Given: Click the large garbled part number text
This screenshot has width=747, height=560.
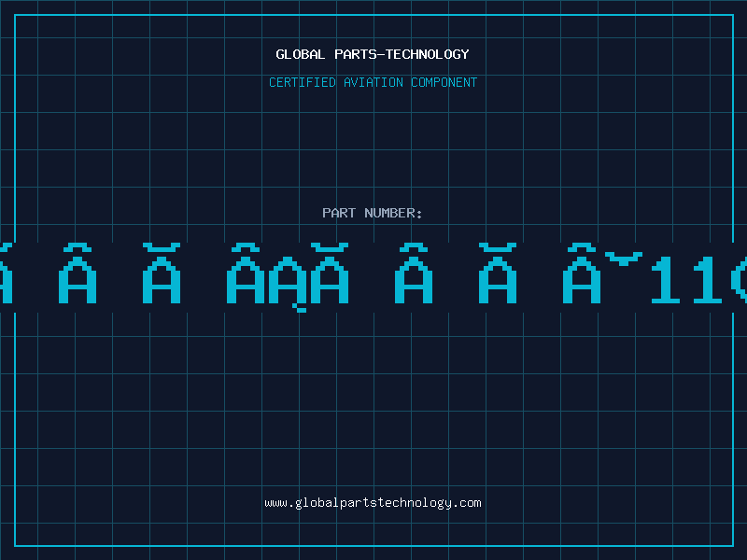Looking at the screenshot, I should click(x=373, y=277).
